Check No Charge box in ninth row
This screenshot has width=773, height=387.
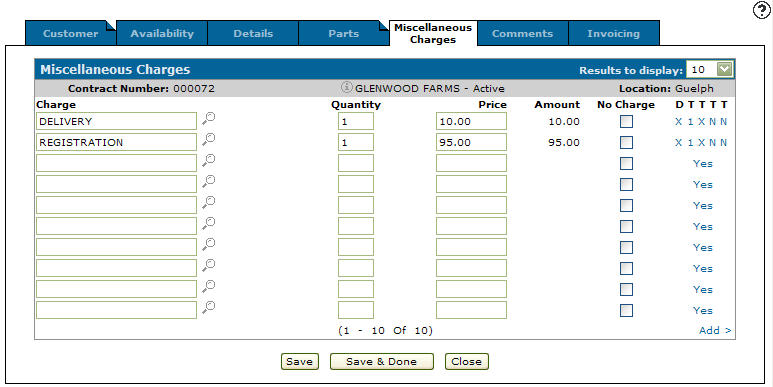626,289
